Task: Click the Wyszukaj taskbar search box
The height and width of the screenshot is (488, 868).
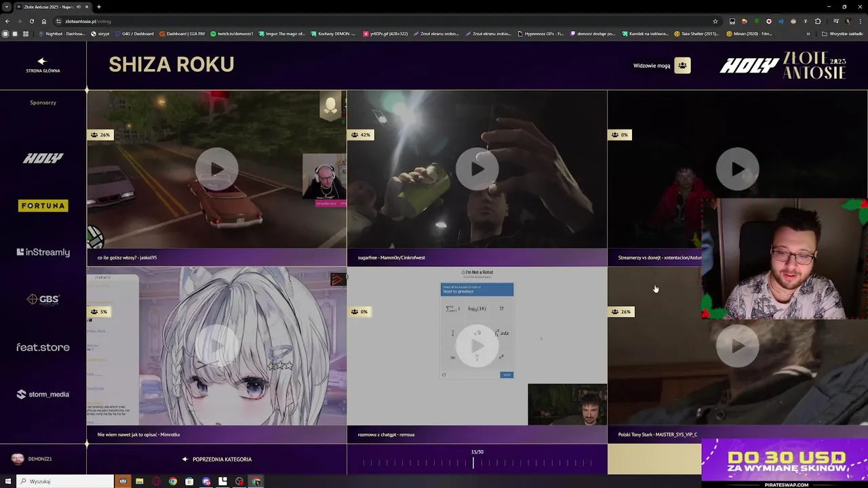Action: click(x=66, y=481)
